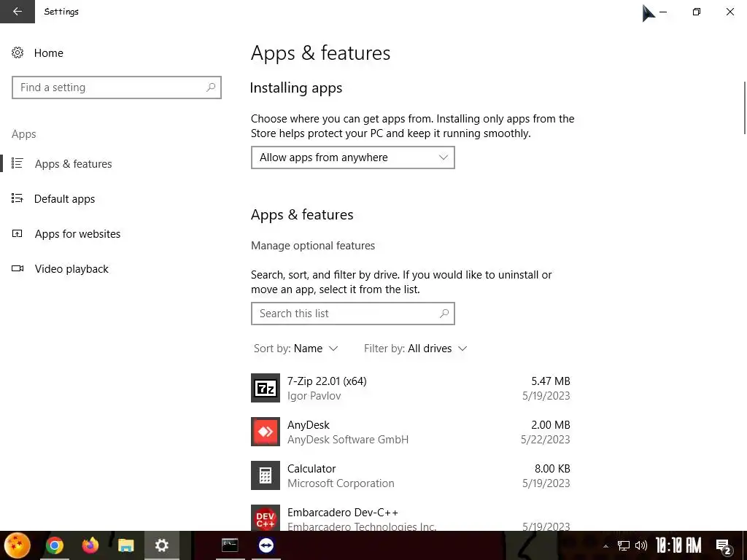Open the Sort by: Name dropdown
747x560 pixels.
tap(296, 349)
